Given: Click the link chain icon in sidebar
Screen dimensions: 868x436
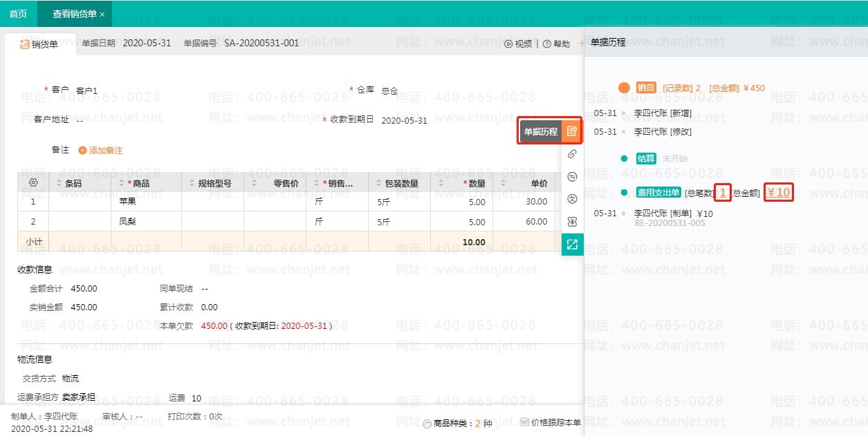Looking at the screenshot, I should coord(572,154).
